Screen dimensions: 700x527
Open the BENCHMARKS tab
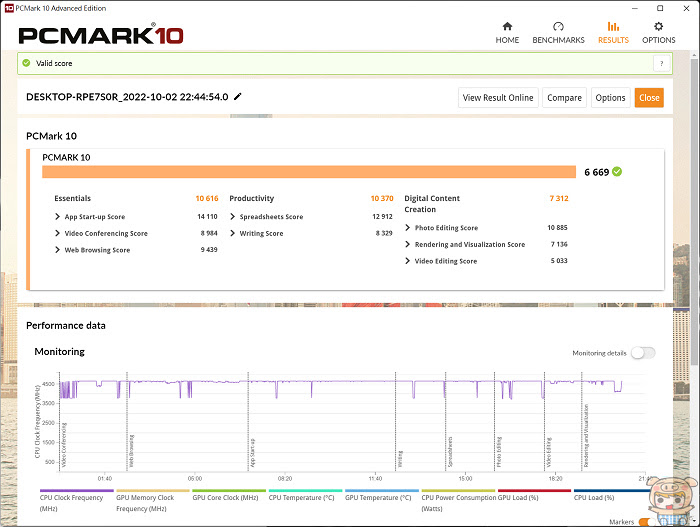[558, 33]
